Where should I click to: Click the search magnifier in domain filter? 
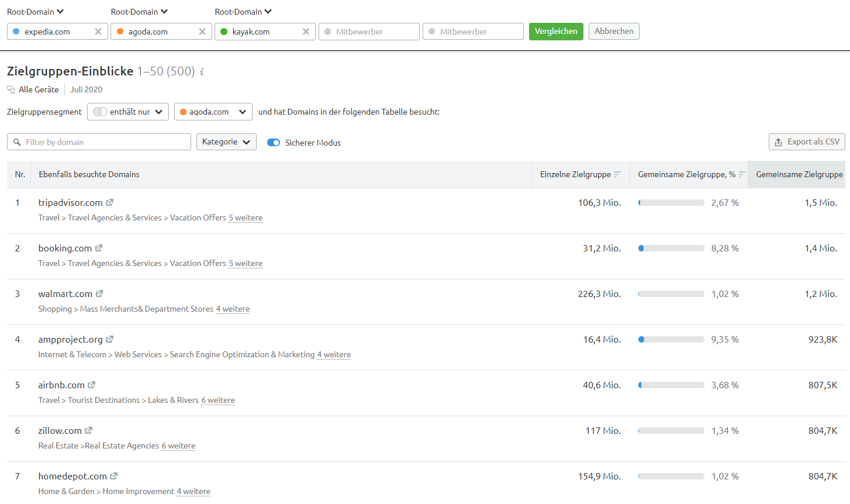click(x=17, y=142)
